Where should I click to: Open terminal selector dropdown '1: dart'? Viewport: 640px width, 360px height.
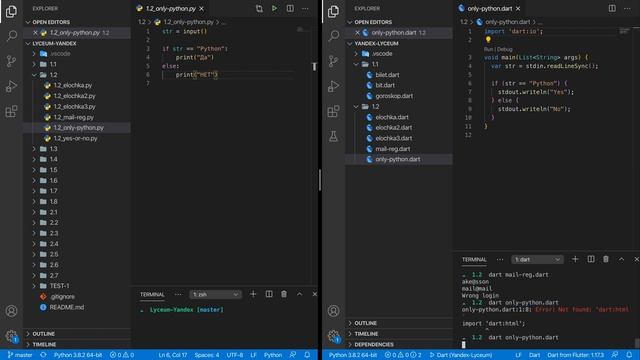(x=537, y=260)
